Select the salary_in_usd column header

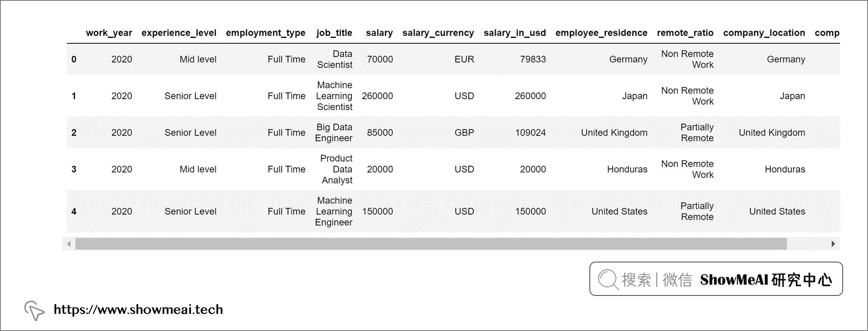pos(514,33)
